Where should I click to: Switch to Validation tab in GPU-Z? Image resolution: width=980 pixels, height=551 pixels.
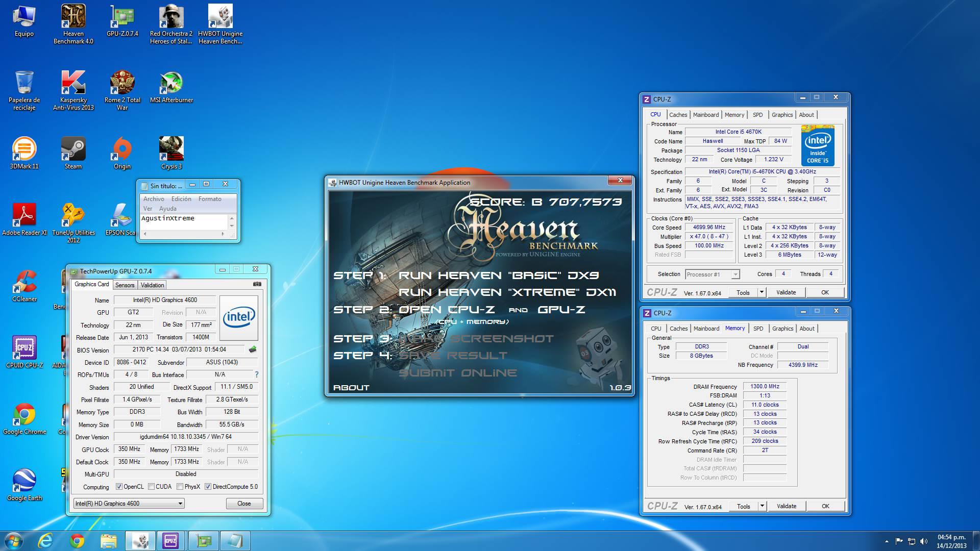pos(152,285)
